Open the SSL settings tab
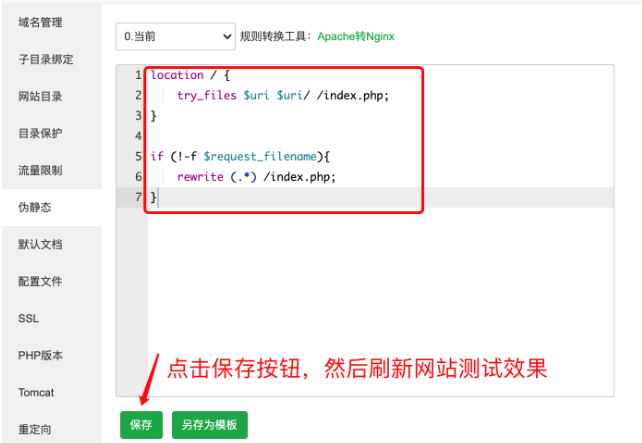The height and width of the screenshot is (443, 642). click(x=28, y=318)
